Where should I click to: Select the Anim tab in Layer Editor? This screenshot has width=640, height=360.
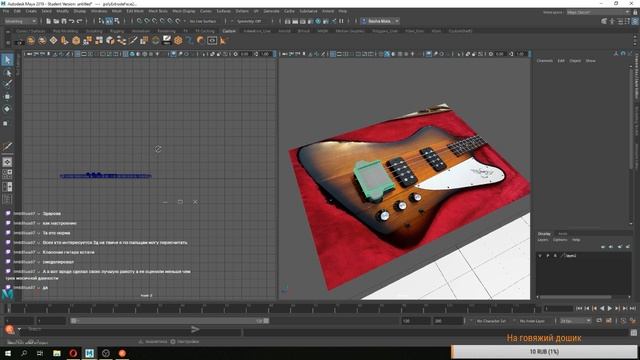pyautogui.click(x=563, y=234)
